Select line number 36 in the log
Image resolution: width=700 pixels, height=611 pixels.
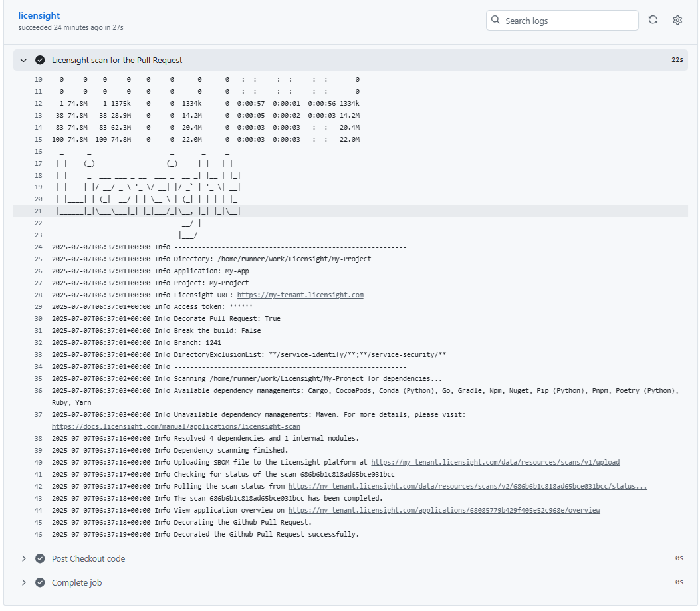pyautogui.click(x=38, y=390)
